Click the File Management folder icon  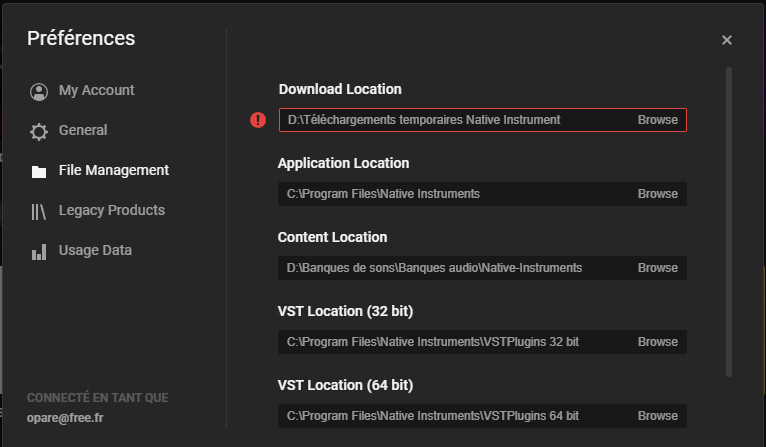pyautogui.click(x=39, y=171)
